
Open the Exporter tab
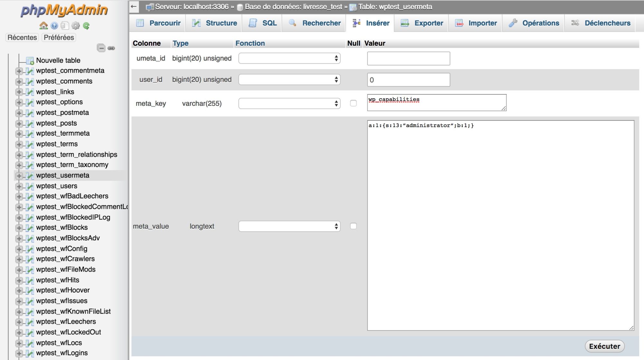(x=421, y=23)
